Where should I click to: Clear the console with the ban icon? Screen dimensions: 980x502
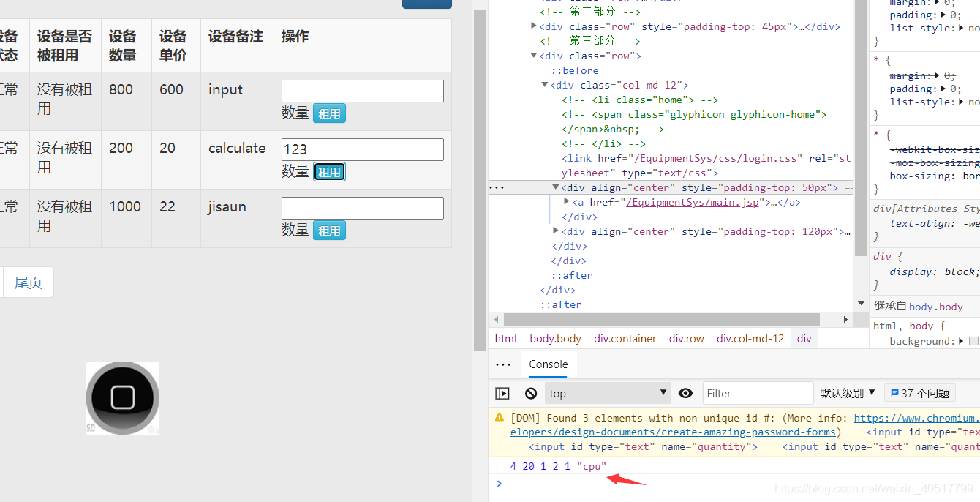tap(531, 393)
